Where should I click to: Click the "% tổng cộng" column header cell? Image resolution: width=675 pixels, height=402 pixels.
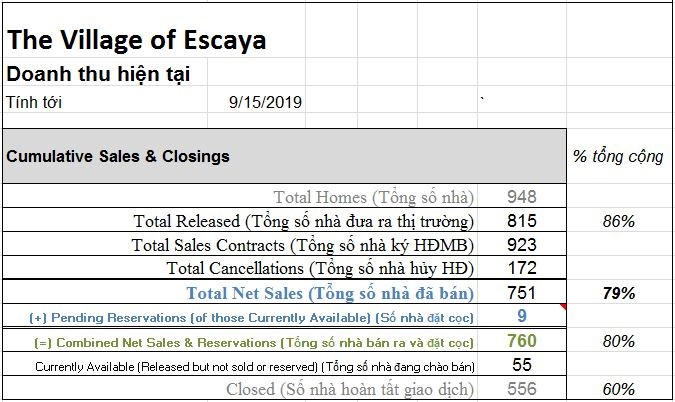point(618,156)
